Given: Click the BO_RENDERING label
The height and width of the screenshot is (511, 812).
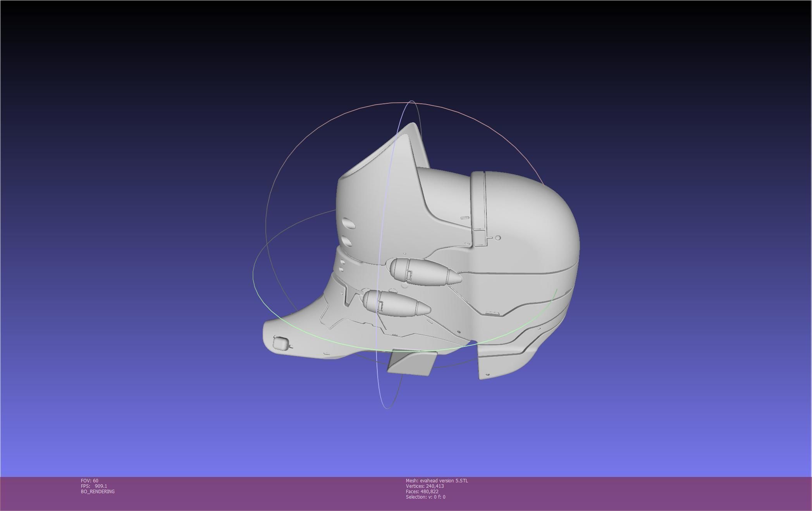Looking at the screenshot, I should (98, 491).
